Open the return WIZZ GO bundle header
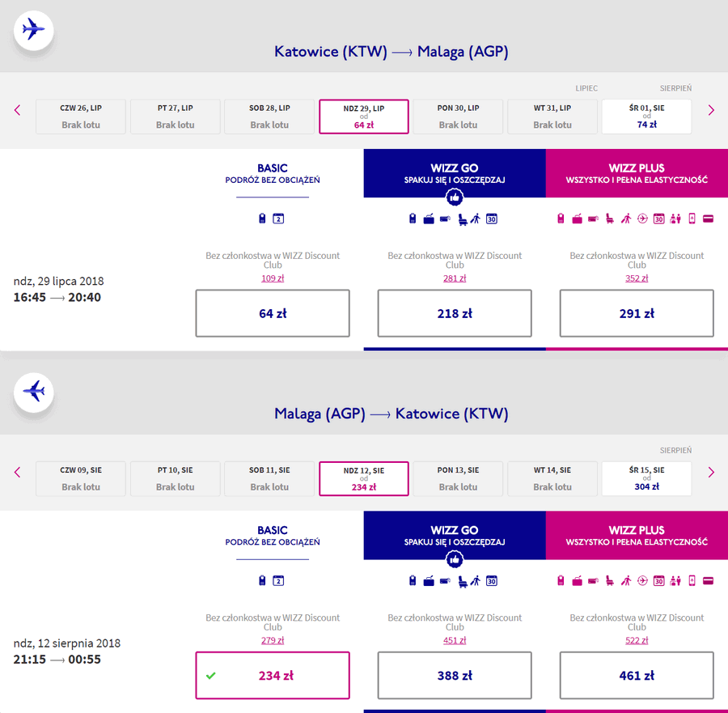 pos(455,535)
